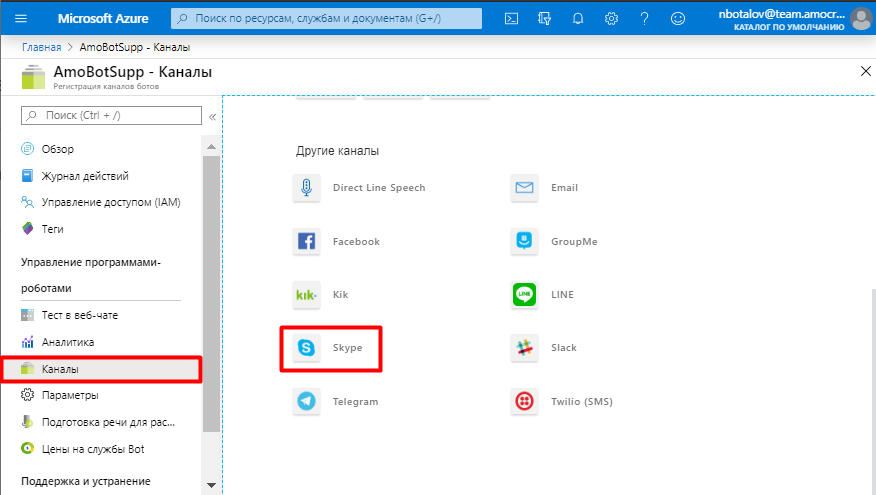The height and width of the screenshot is (495, 876).
Task: Focus the sidebar Поиск (Ctrl + /) field
Action: click(x=111, y=115)
